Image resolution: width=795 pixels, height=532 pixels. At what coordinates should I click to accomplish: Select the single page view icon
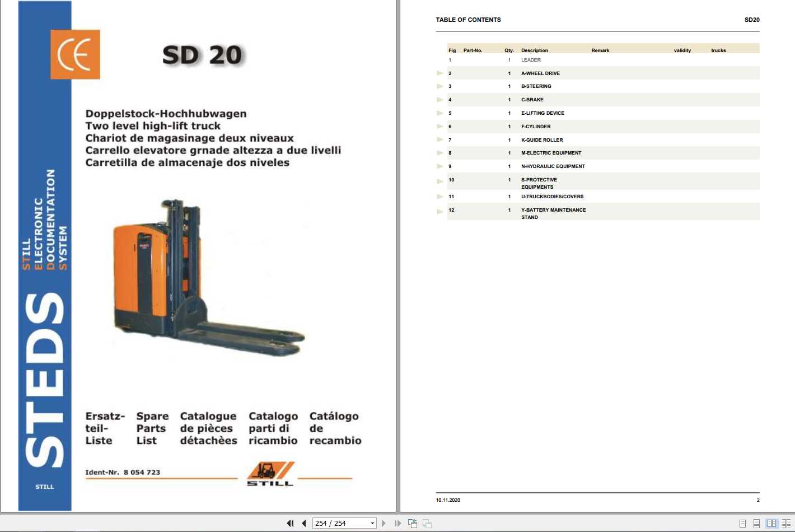pos(743,523)
